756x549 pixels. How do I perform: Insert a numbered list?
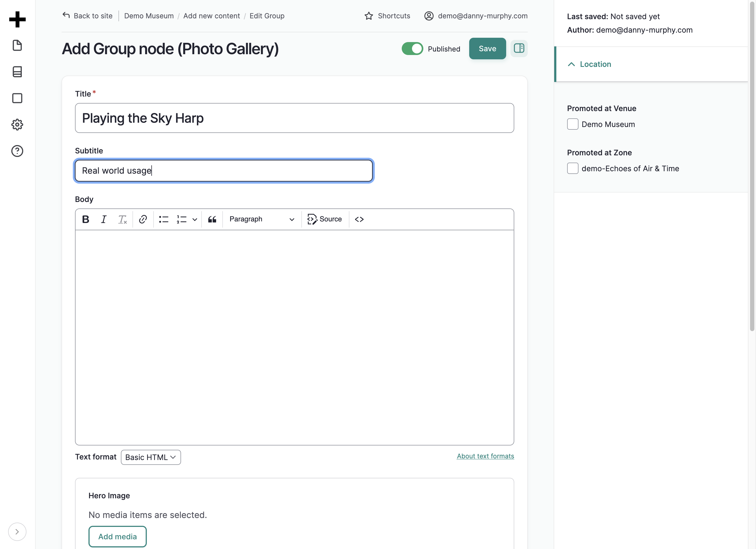[182, 219]
